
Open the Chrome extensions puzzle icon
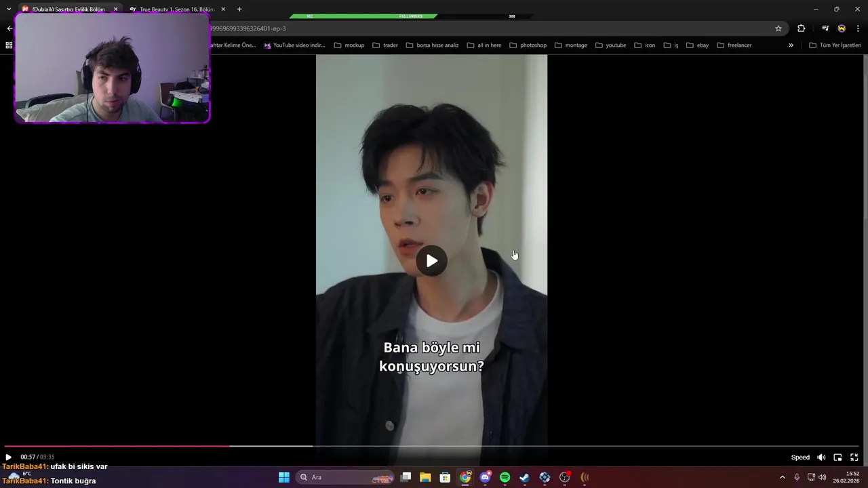802,28
